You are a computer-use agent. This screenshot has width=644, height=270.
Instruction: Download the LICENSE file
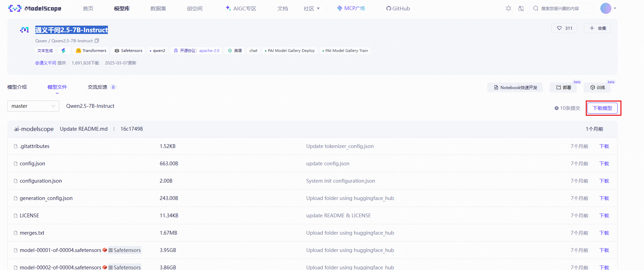pyautogui.click(x=604, y=216)
